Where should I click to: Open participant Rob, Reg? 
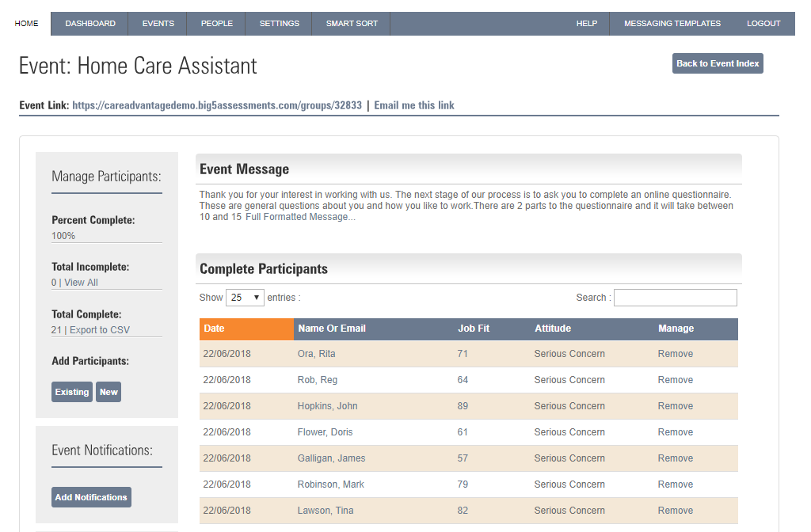click(317, 380)
